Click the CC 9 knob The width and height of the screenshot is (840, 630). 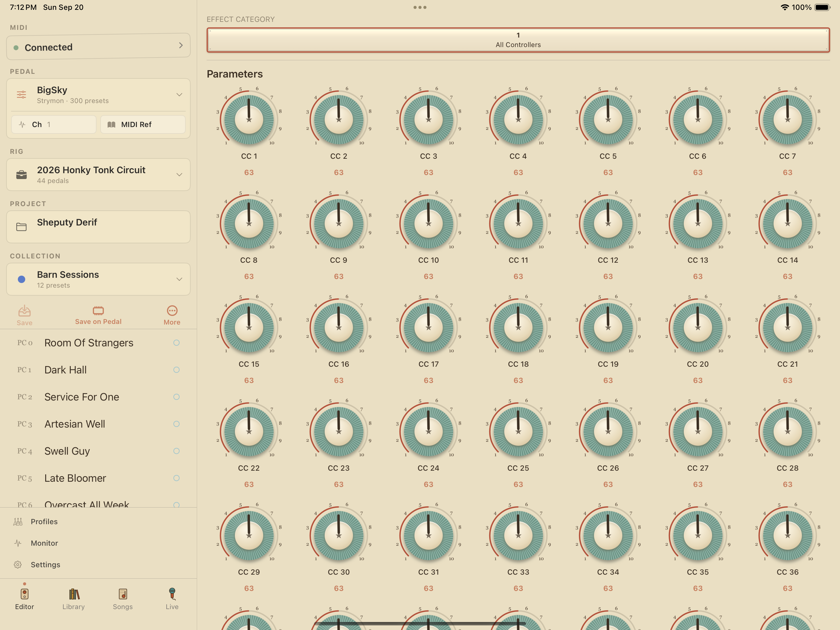[x=339, y=223]
